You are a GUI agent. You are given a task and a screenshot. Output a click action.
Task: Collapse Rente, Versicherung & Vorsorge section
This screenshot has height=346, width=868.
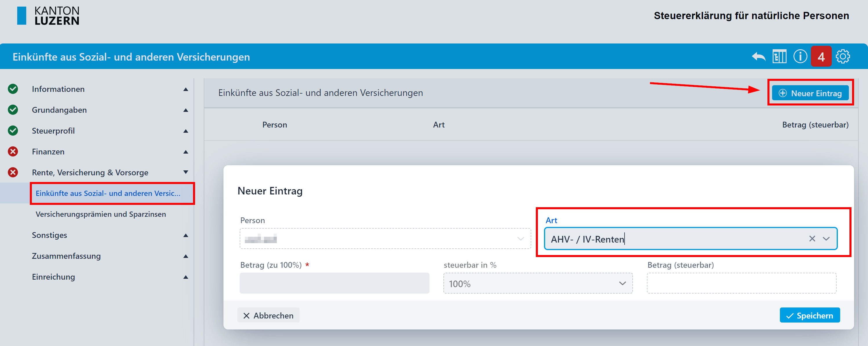point(186,172)
